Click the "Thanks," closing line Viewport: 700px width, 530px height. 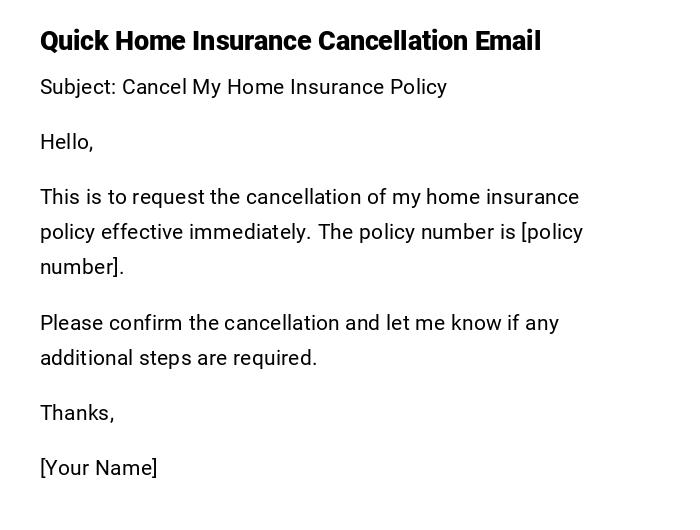pyautogui.click(x=77, y=413)
